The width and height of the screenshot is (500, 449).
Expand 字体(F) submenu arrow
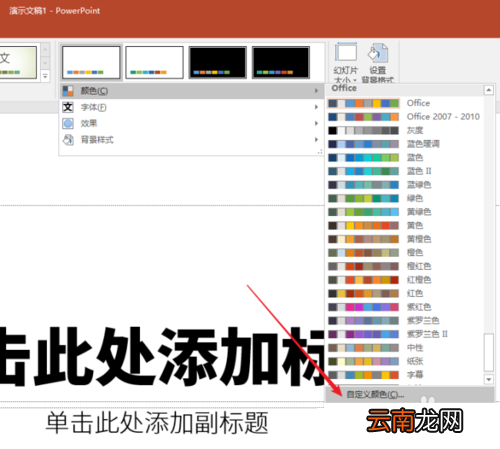[316, 107]
